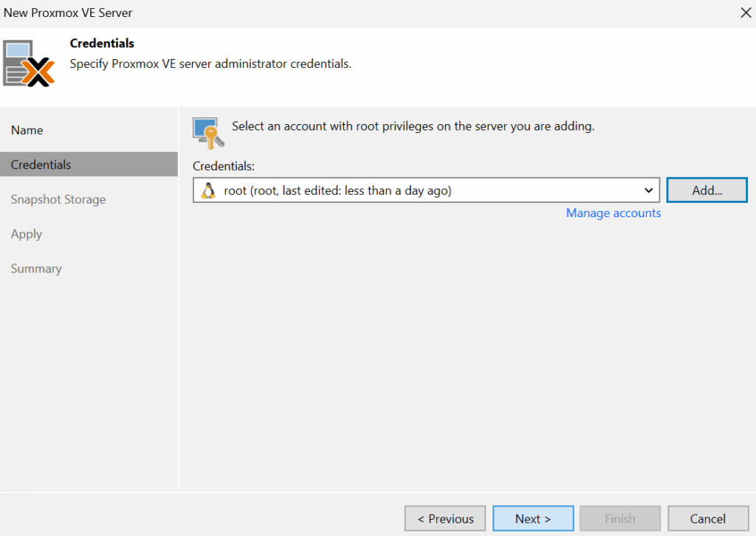Click 'Specify Proxmox VE server administrator credentials' text

point(210,63)
